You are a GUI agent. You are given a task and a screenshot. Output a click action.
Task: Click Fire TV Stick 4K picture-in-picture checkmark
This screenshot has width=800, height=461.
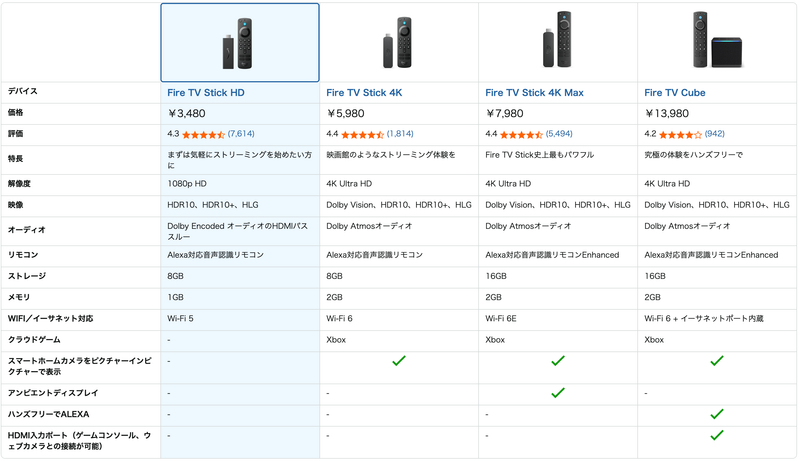(x=399, y=360)
